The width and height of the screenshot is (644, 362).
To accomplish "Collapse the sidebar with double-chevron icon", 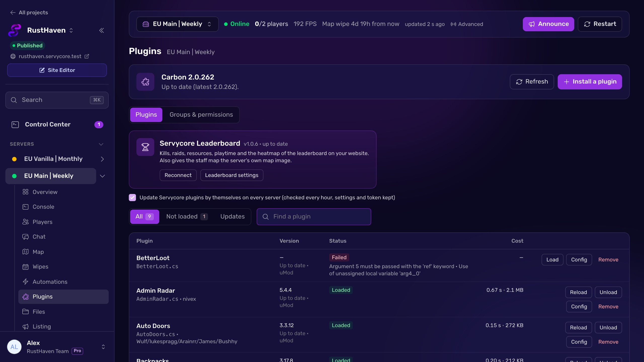I will 102,30.
